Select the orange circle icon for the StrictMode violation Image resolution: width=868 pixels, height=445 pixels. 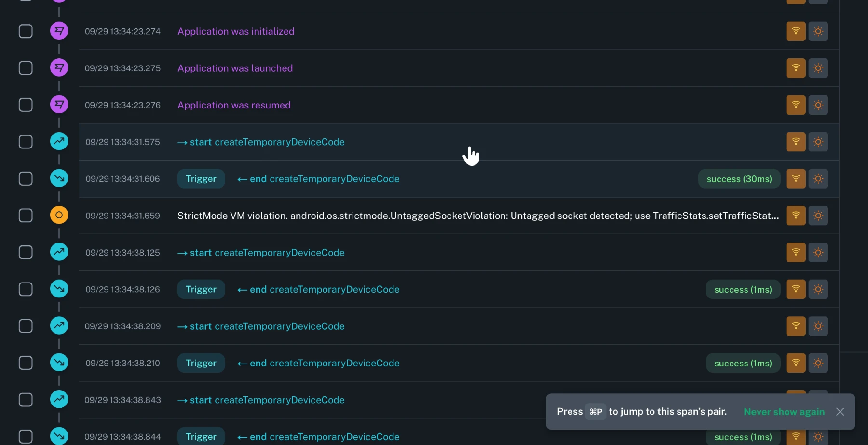[x=59, y=216]
